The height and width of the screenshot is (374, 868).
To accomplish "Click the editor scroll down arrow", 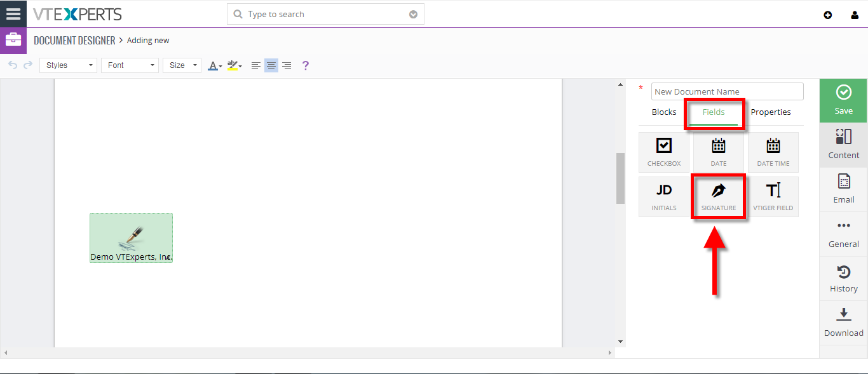I will 620,342.
